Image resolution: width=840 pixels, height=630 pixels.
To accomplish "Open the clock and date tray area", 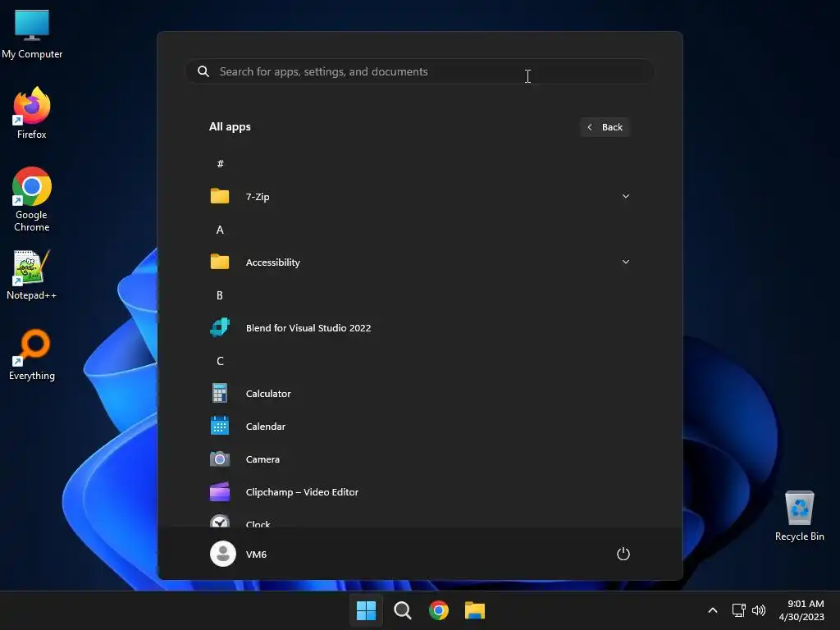I will point(801,610).
